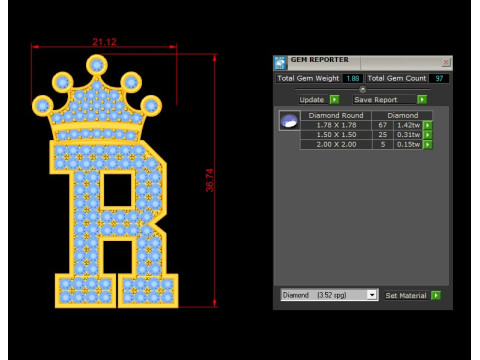Click the Gem Reporter logo icon

click(280, 63)
